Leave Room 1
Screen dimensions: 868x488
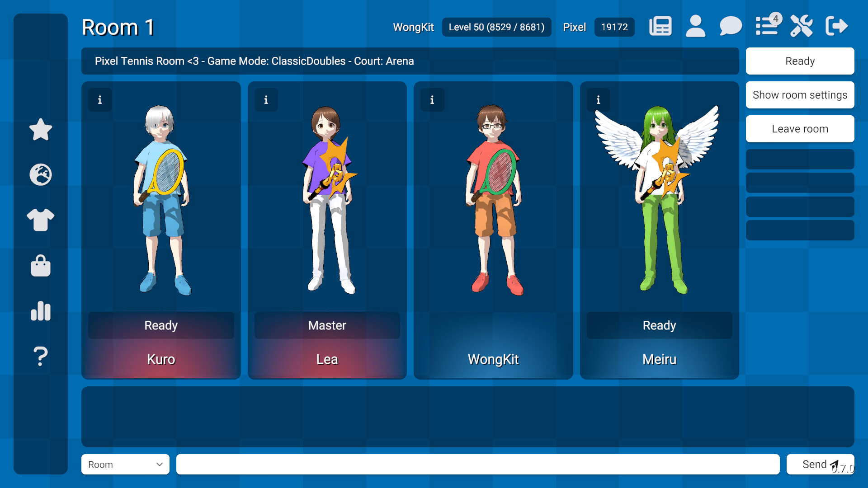pos(800,129)
